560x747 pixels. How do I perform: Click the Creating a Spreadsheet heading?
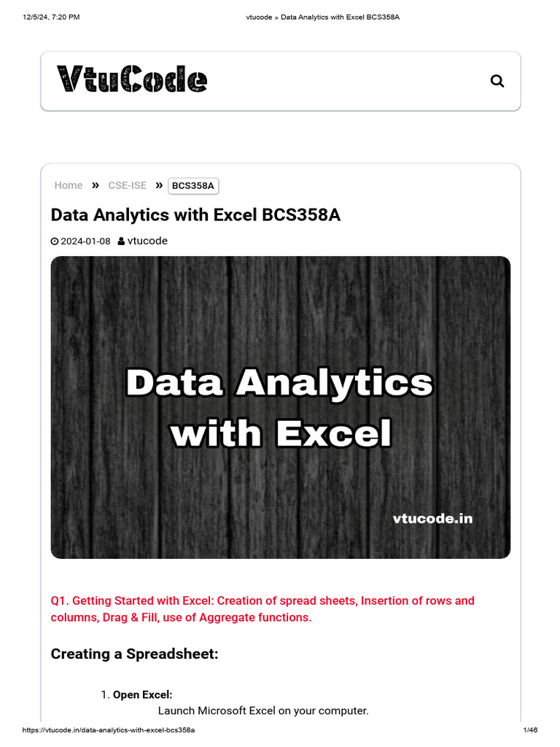[134, 654]
